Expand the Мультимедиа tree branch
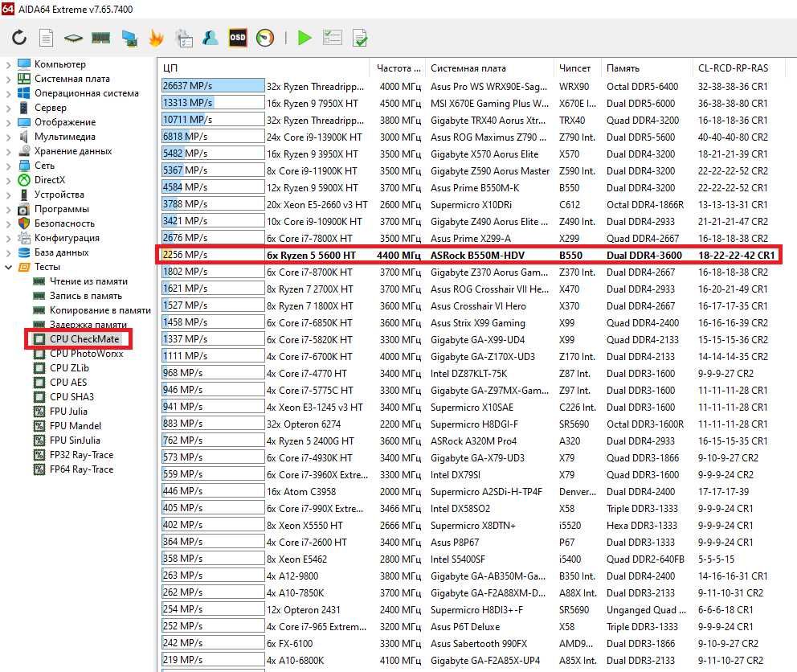Viewport: 797px width, 672px height. pyautogui.click(x=8, y=137)
